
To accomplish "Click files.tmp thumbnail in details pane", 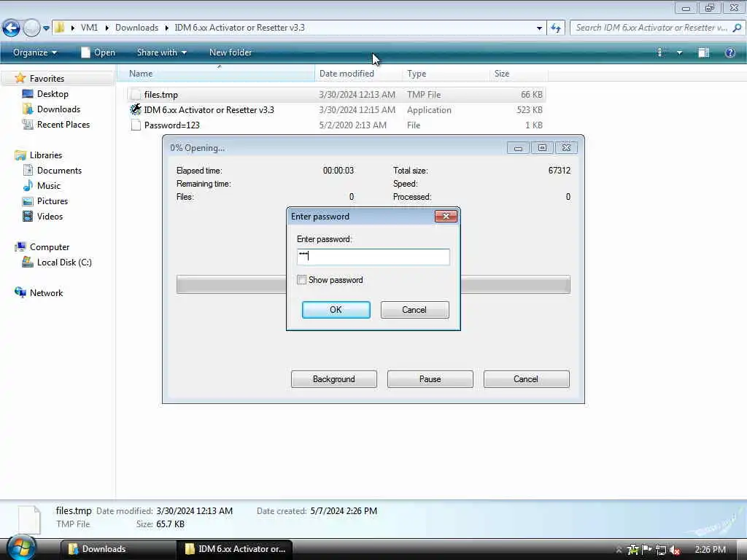I will click(x=29, y=519).
